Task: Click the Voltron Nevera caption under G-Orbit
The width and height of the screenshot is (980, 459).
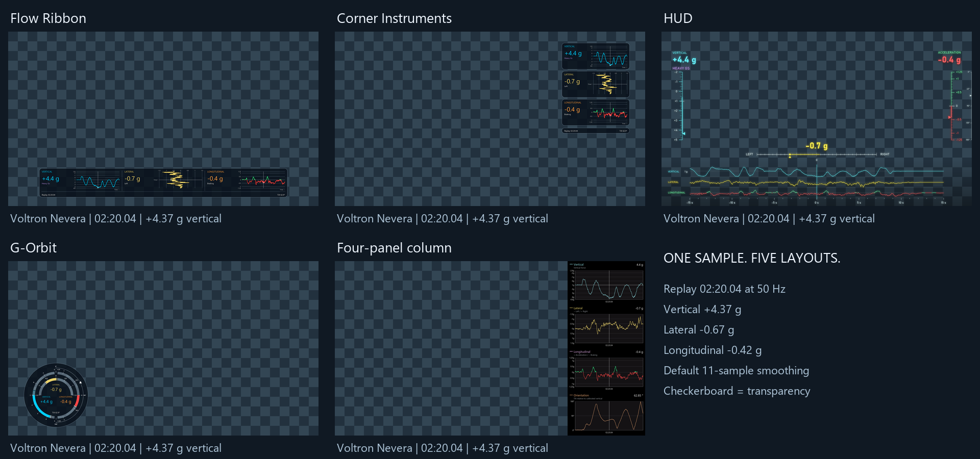Action: pos(116,448)
